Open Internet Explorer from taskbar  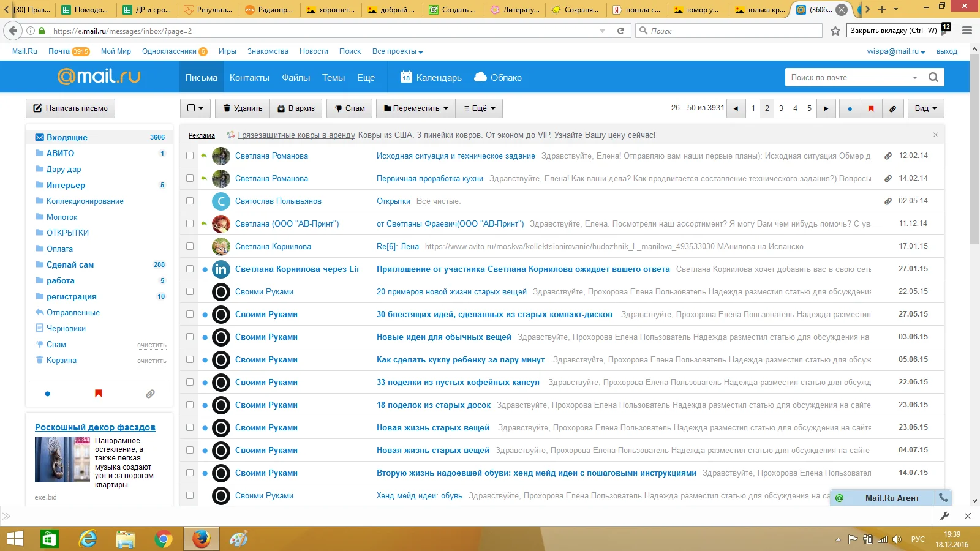tap(88, 539)
